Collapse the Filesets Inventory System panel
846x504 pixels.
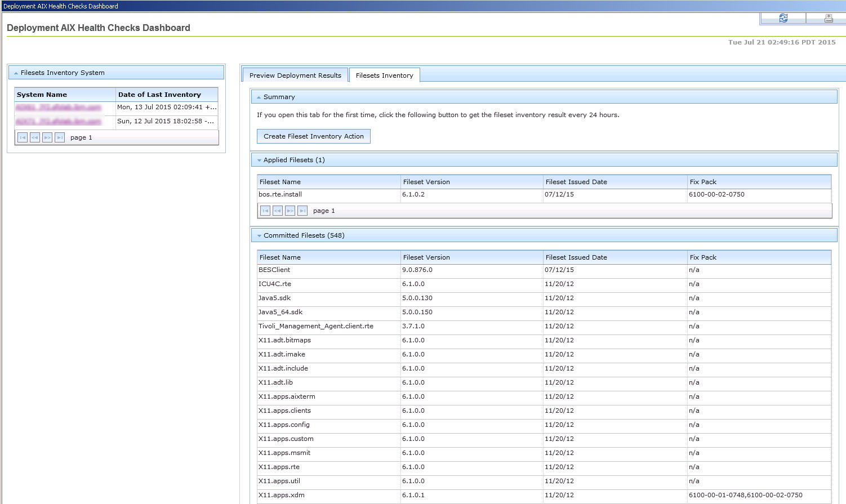[16, 73]
